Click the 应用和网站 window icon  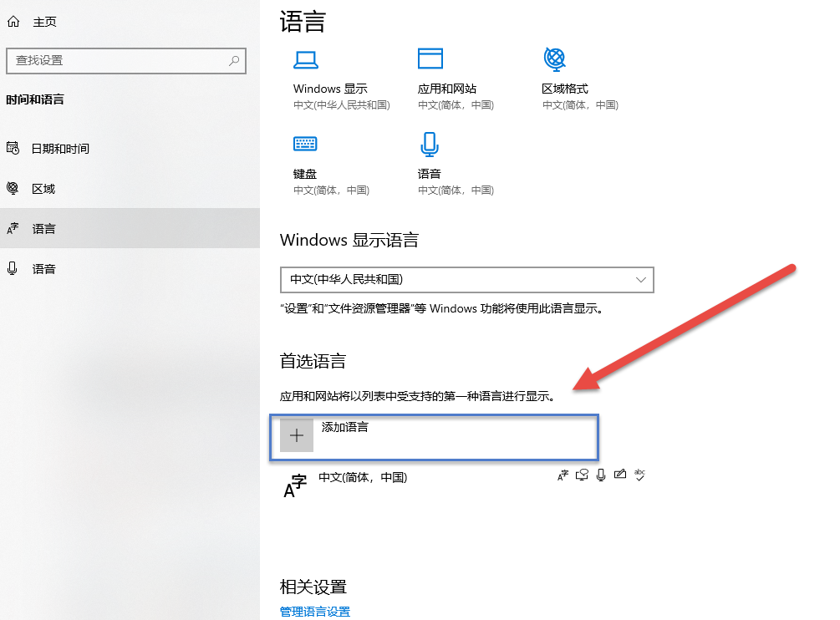click(x=430, y=59)
